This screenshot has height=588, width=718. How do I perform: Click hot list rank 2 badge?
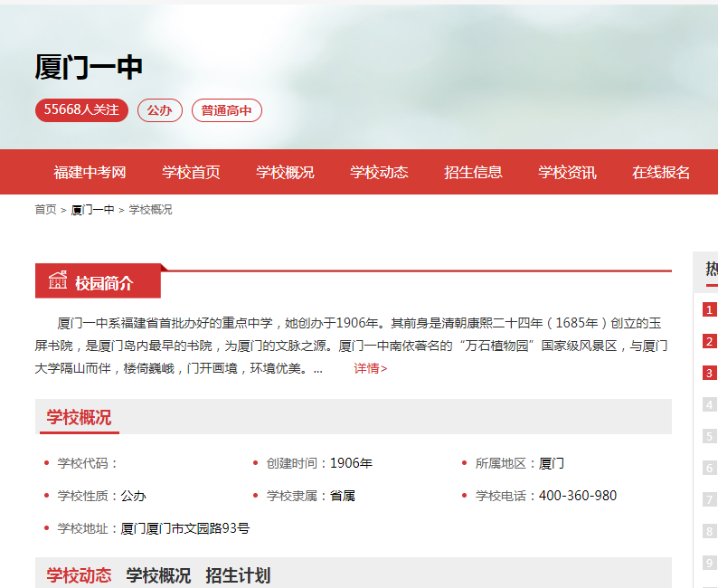click(709, 341)
